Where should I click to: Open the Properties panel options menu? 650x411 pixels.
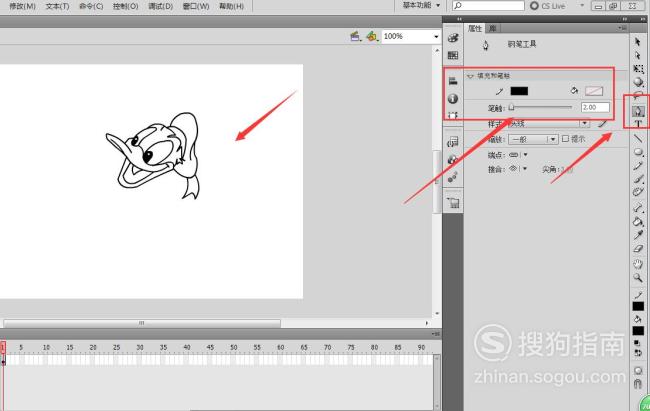pyautogui.click(x=622, y=28)
